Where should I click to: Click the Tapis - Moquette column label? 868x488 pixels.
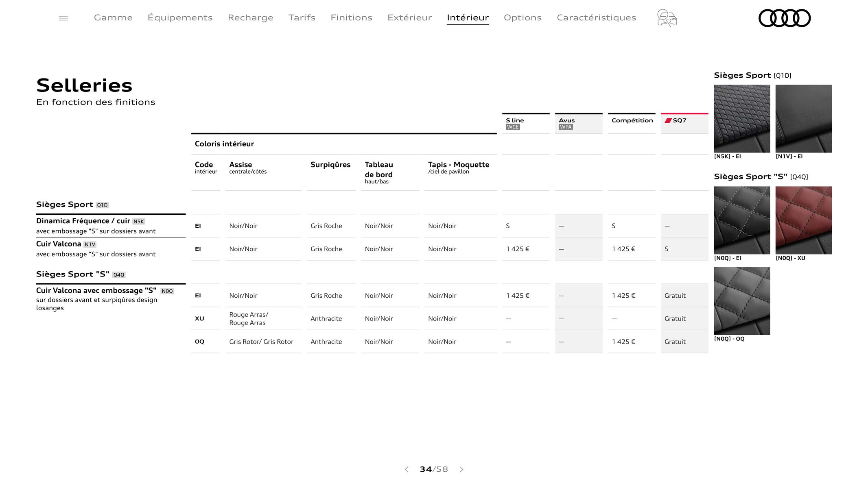459,167
